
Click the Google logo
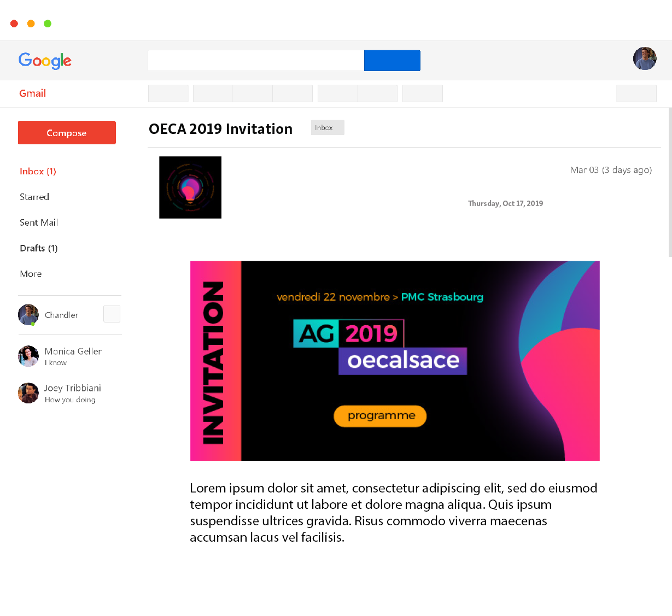(x=45, y=61)
